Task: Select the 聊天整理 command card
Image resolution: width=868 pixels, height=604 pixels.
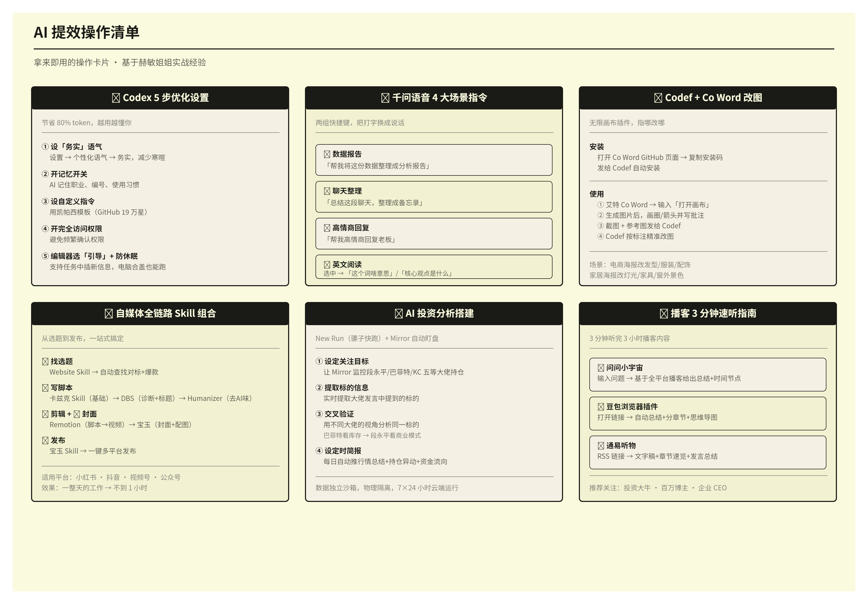Action: tap(434, 197)
